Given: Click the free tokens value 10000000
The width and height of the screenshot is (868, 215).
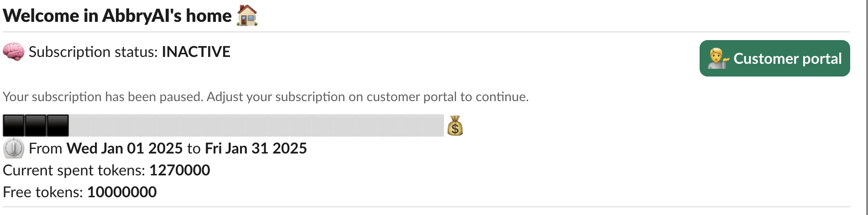Looking at the screenshot, I should click(x=122, y=192).
